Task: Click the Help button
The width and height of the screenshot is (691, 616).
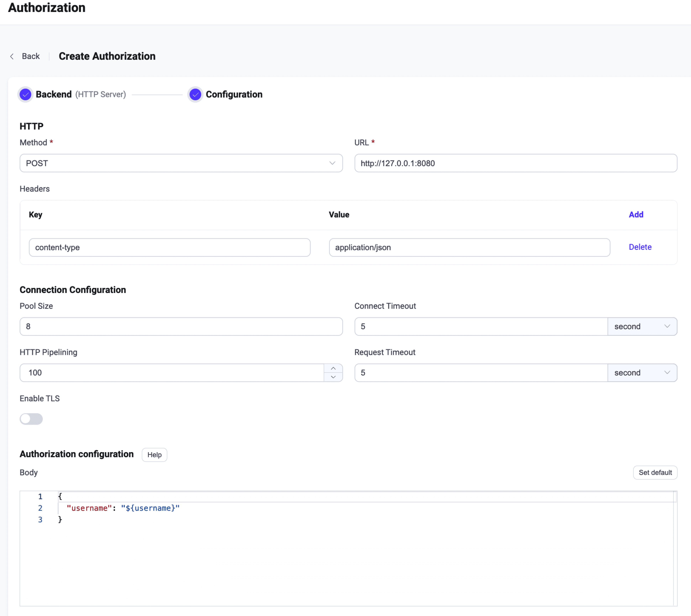Action: [x=154, y=454]
